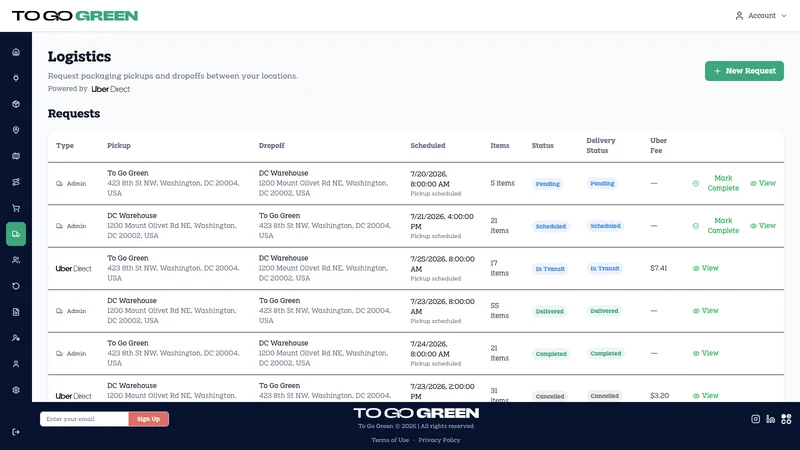This screenshot has height=450, width=800.
Task: Click the In Transit Delivery Status badge
Action: pyautogui.click(x=605, y=268)
